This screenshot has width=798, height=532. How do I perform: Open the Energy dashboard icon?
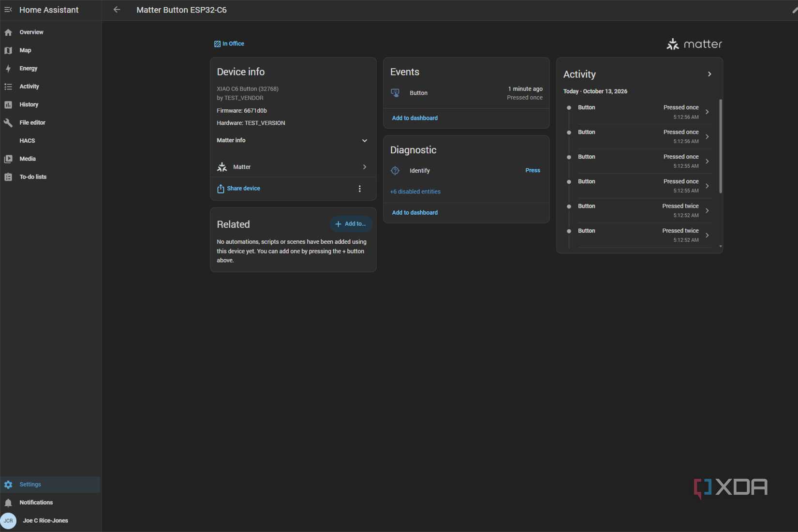[x=8, y=69]
